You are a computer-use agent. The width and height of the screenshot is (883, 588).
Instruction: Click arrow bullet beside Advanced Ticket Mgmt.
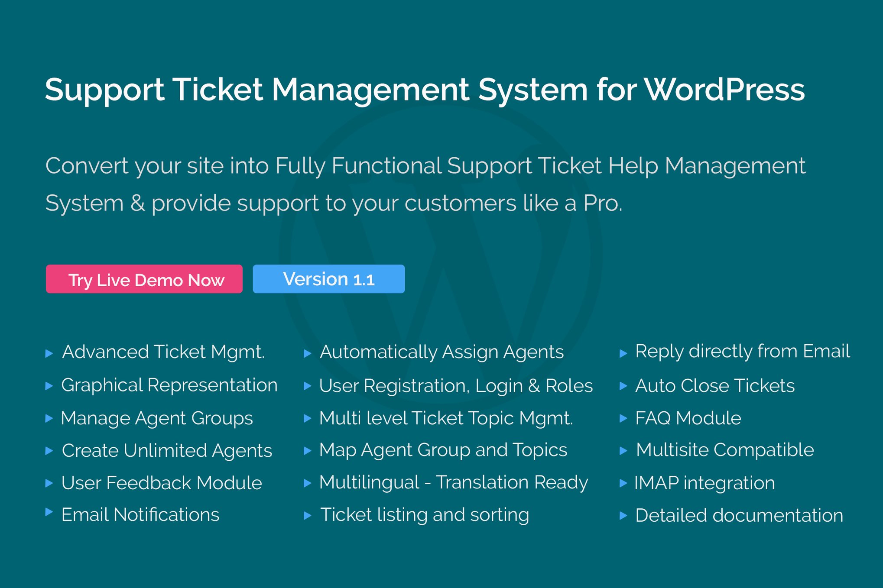pos(49,353)
